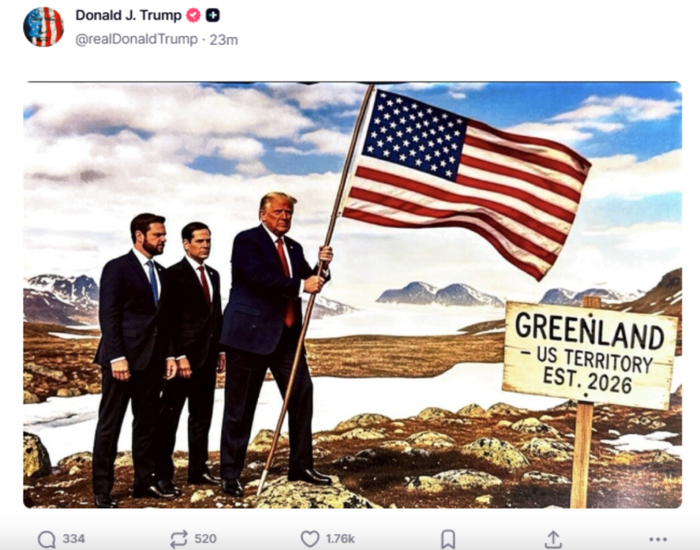Image resolution: width=700 pixels, height=550 pixels.
Task: Click the man holding the flagpole
Action: 277,344
